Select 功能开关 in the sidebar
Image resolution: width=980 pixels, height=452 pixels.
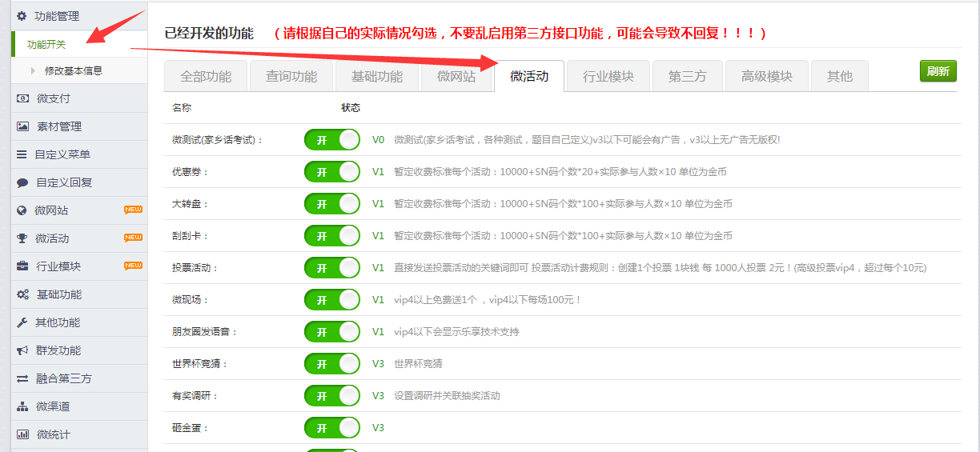pyautogui.click(x=46, y=44)
